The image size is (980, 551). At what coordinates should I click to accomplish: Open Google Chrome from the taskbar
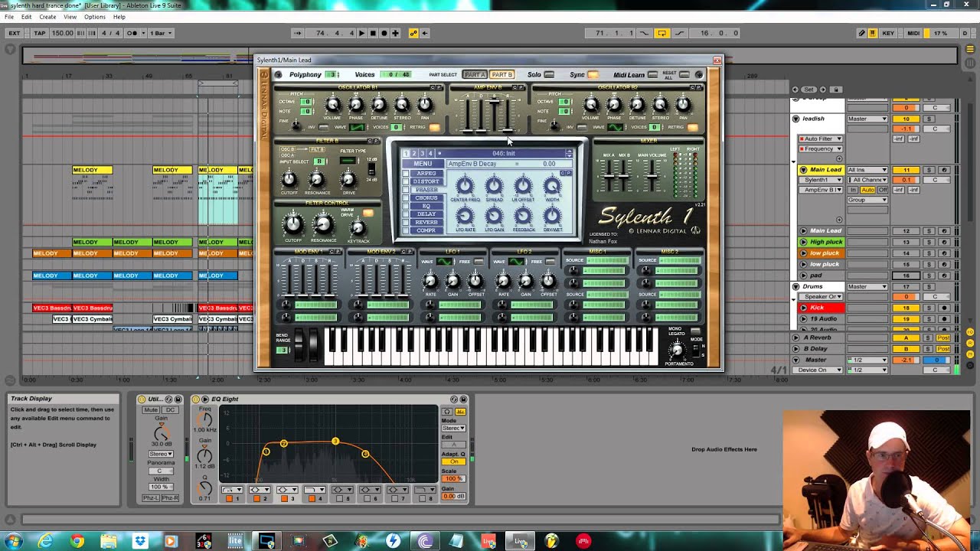point(77,541)
